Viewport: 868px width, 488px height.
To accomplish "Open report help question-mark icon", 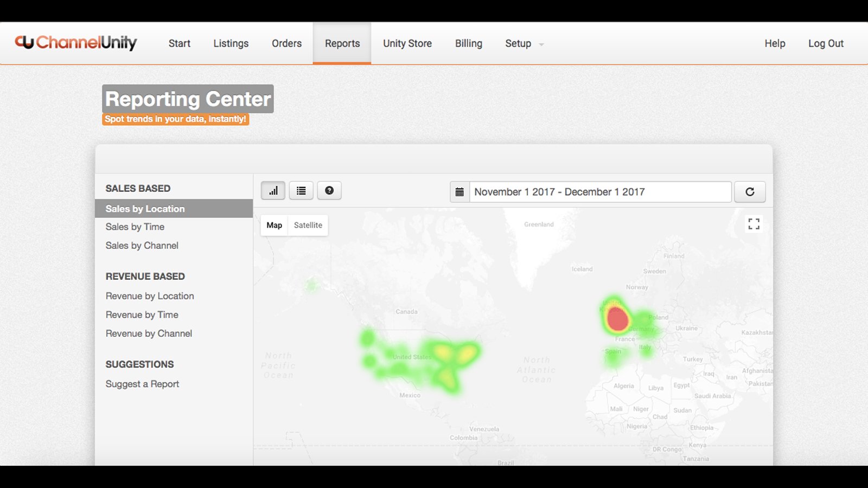I will (329, 190).
